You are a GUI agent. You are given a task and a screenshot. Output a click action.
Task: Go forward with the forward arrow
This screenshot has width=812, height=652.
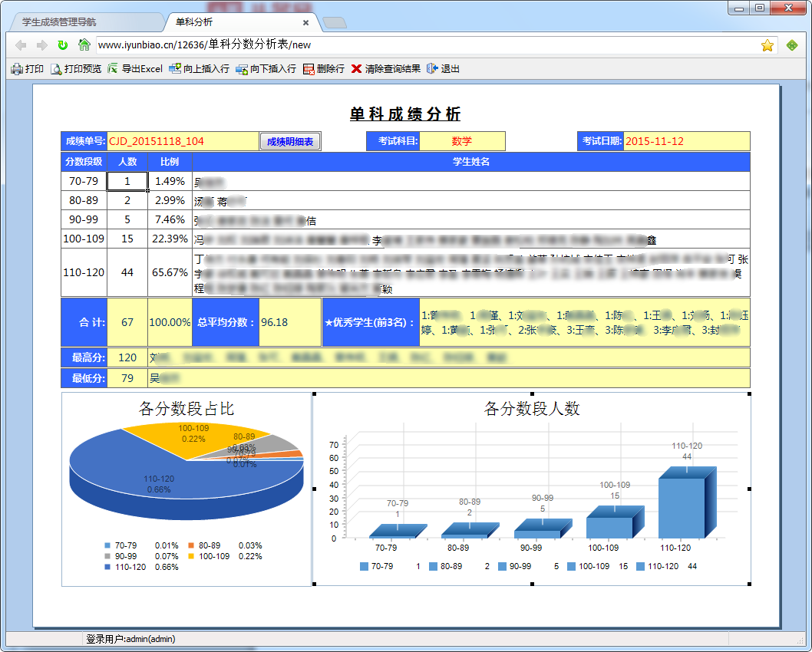click(42, 45)
